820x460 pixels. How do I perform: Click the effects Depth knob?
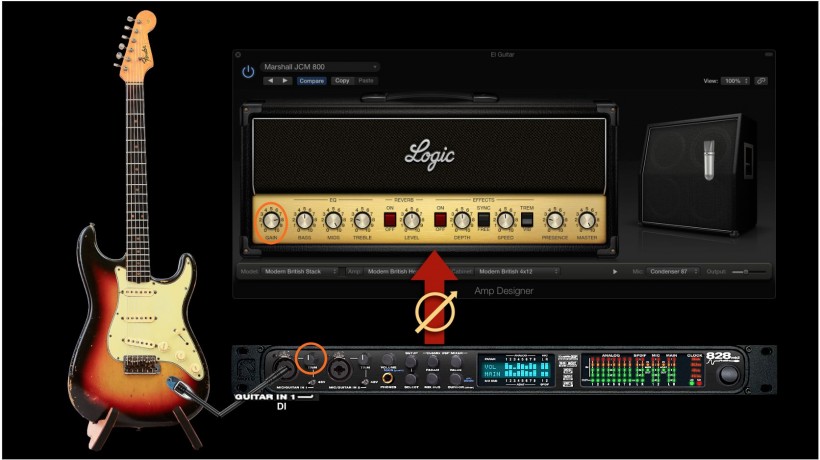click(462, 221)
